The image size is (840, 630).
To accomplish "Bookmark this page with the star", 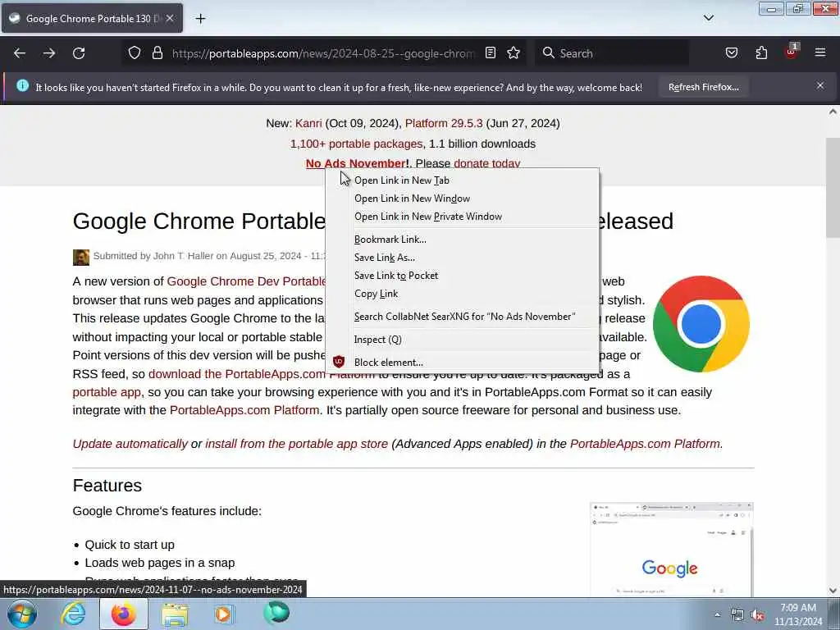I will [x=514, y=52].
